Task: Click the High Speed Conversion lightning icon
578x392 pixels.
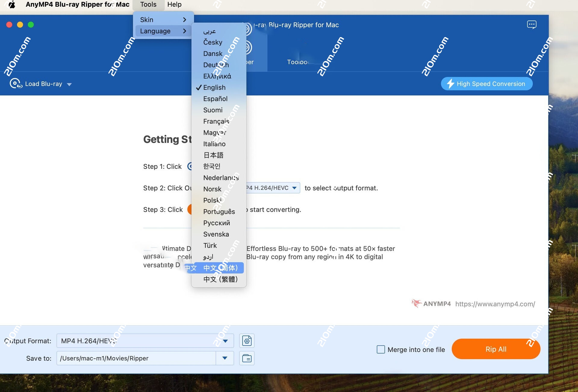Action: pyautogui.click(x=451, y=84)
